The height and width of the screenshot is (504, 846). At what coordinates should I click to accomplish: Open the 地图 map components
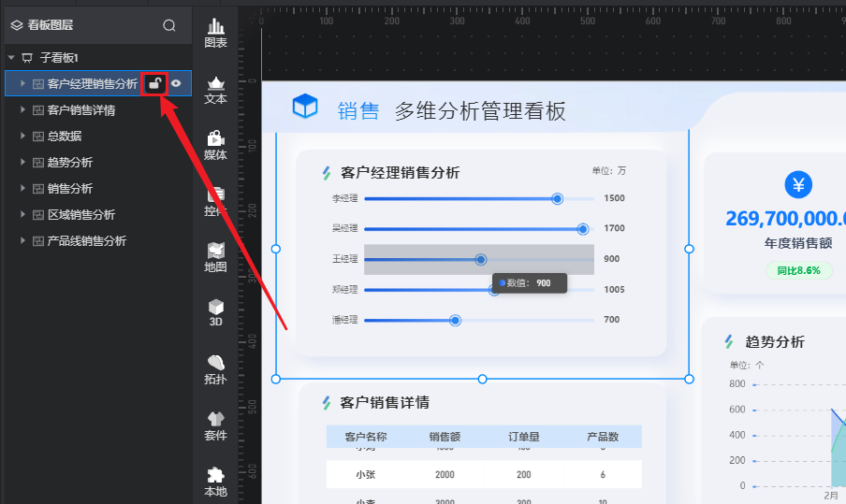(x=216, y=258)
